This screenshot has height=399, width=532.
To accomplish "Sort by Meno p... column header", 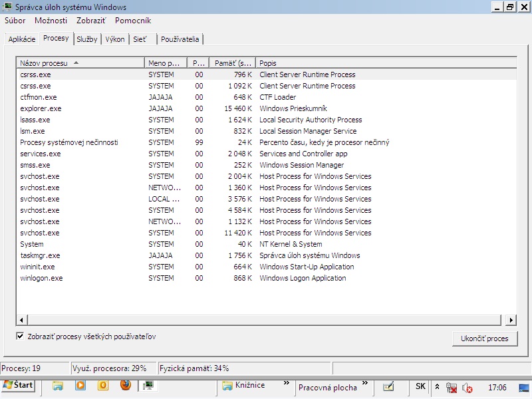I will click(166, 63).
